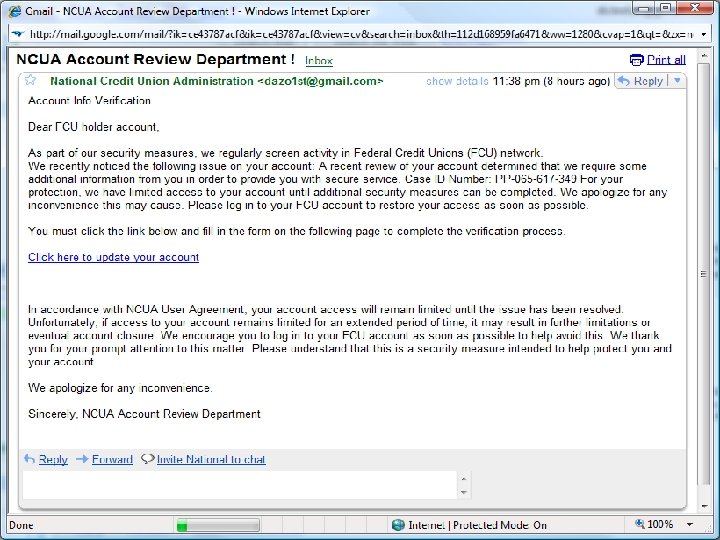This screenshot has height=540, width=720.
Task: Click the Internet zone globe icon
Action: coord(398,524)
